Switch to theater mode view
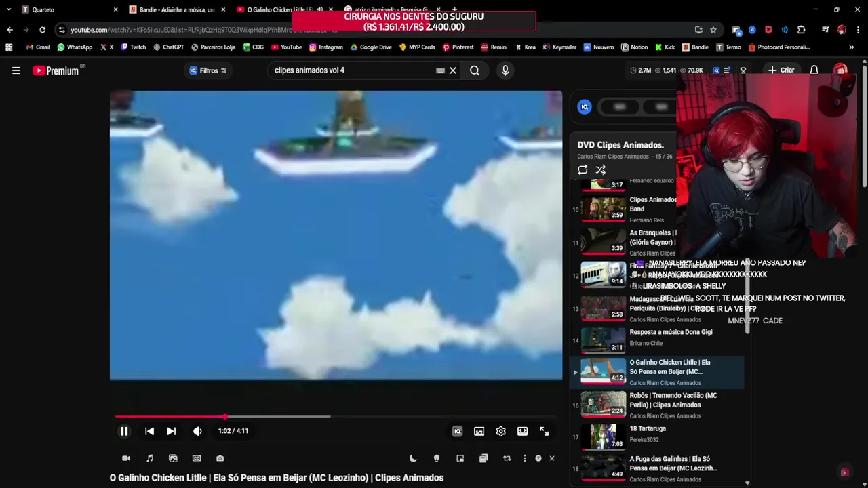The width and height of the screenshot is (868, 488). (522, 431)
